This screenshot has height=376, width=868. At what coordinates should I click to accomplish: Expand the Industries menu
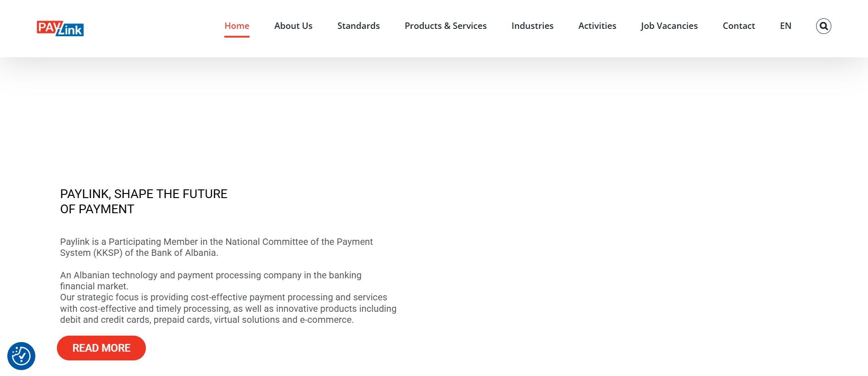532,26
